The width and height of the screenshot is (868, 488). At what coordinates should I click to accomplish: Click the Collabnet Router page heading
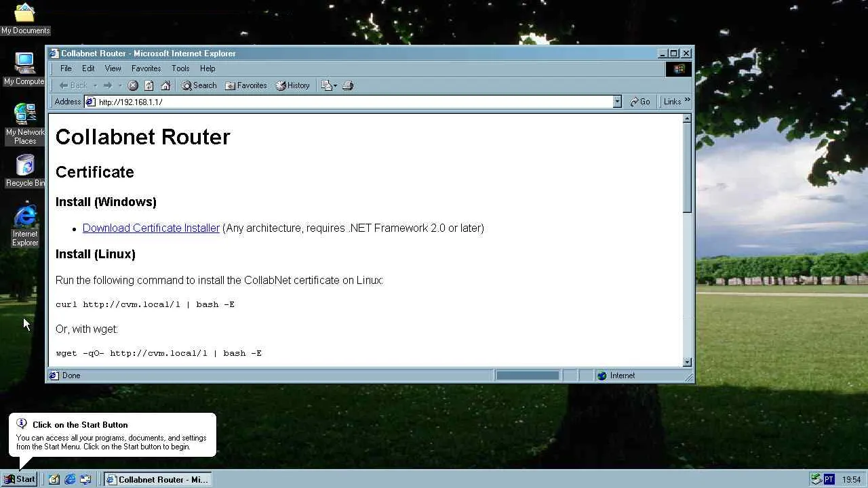143,137
